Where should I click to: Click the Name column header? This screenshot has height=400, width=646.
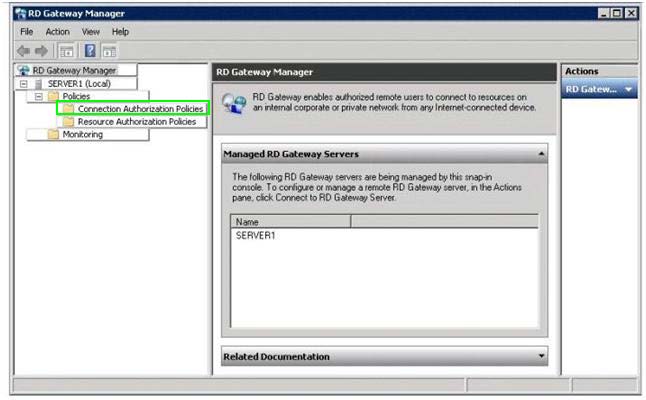[x=290, y=222]
